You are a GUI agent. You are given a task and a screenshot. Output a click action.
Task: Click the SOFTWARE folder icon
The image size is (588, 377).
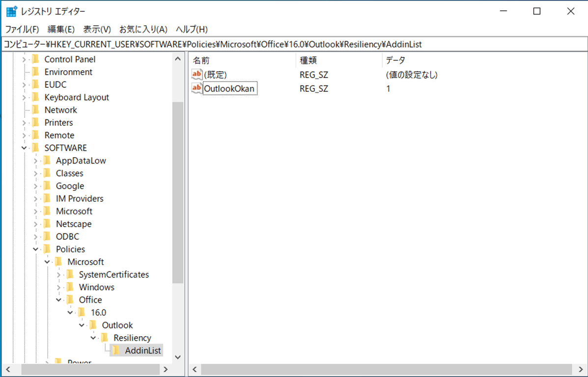(x=36, y=148)
